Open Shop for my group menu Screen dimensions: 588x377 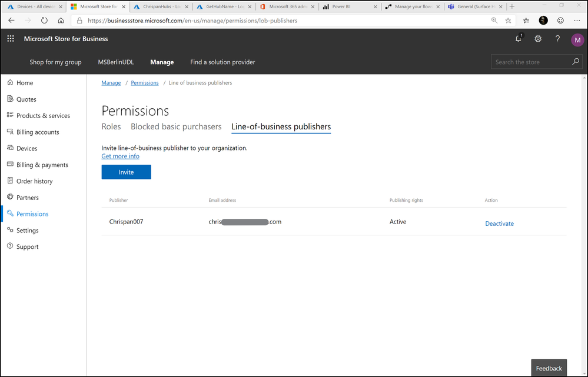click(55, 62)
